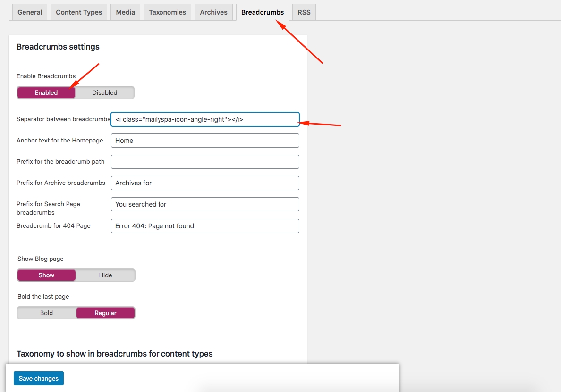Click the Separator between breadcrumbs field
The width and height of the screenshot is (561, 392).
click(205, 119)
